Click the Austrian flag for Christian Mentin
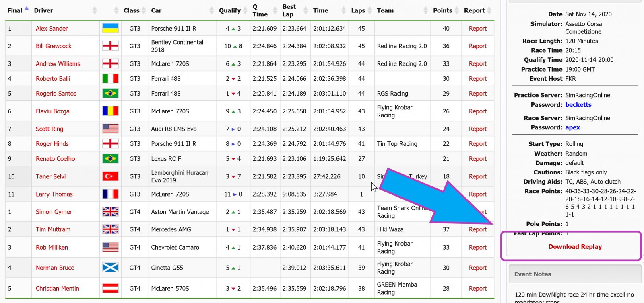 coord(110,288)
